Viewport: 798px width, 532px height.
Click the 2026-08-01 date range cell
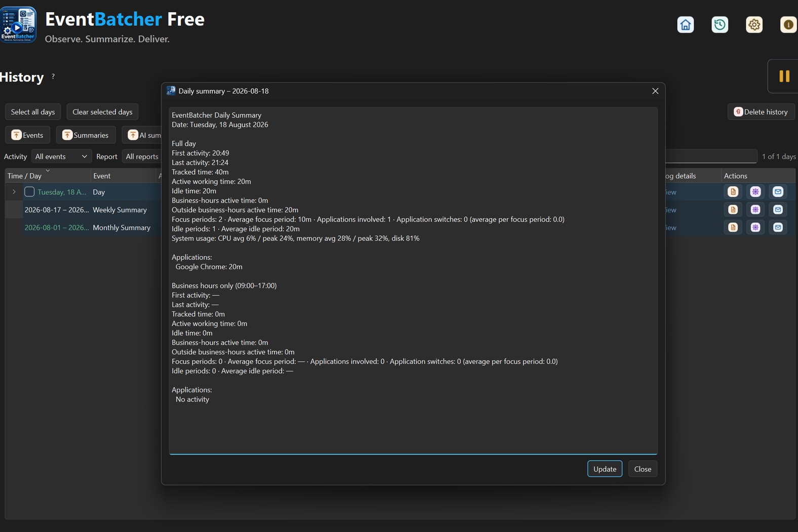coord(57,227)
